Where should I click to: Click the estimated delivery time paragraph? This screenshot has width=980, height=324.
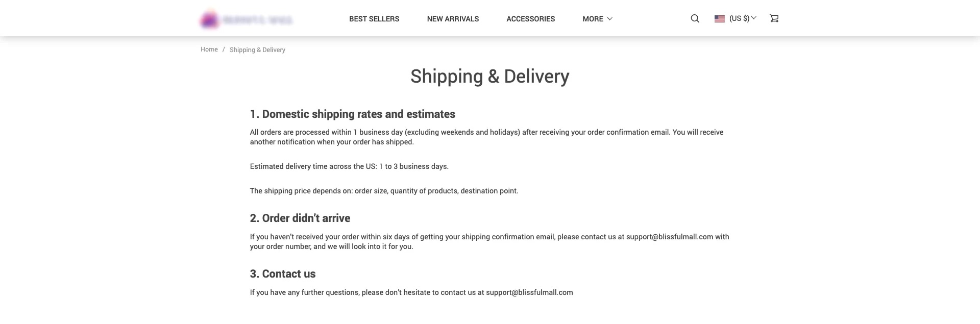tap(349, 166)
